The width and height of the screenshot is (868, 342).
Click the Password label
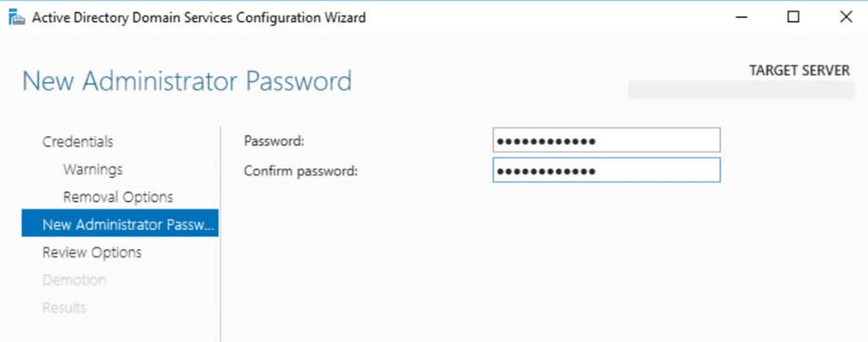click(274, 142)
